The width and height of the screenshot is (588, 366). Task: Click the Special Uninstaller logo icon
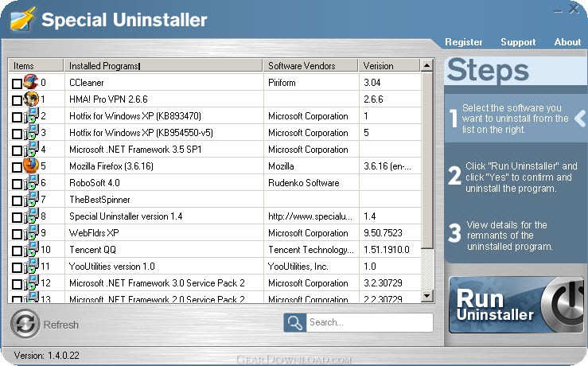coord(22,19)
